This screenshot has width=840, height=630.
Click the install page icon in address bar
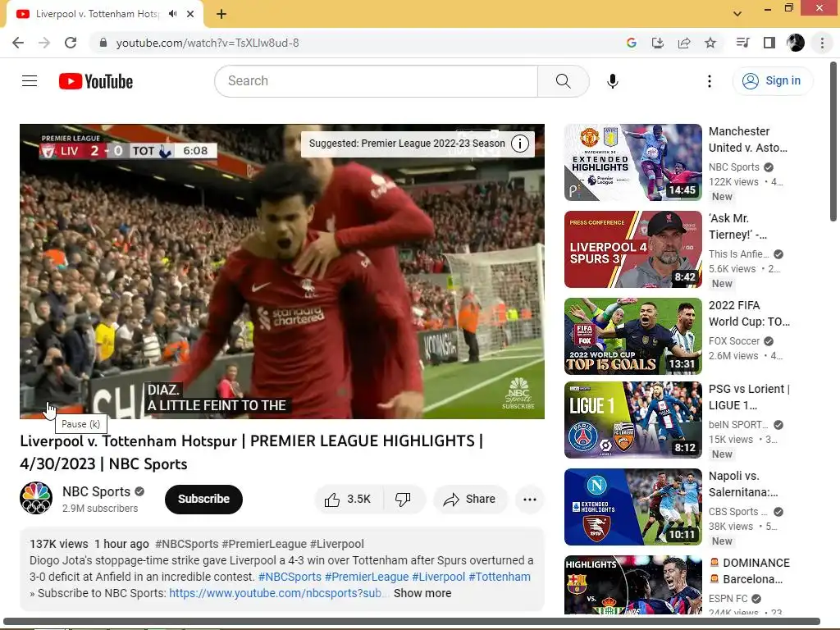point(658,43)
